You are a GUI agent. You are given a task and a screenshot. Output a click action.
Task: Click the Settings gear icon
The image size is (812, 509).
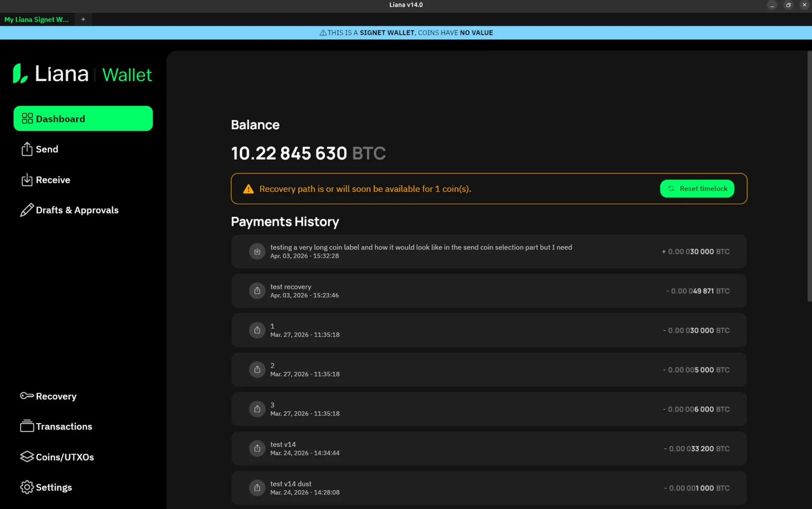click(x=27, y=487)
